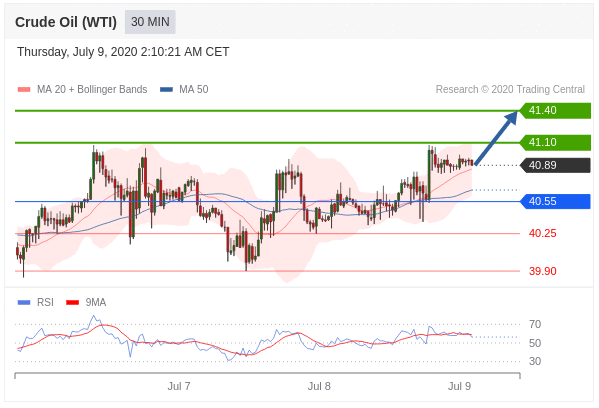The width and height of the screenshot is (599, 408).
Task: Click the 9MA legend label
Action: click(96, 303)
